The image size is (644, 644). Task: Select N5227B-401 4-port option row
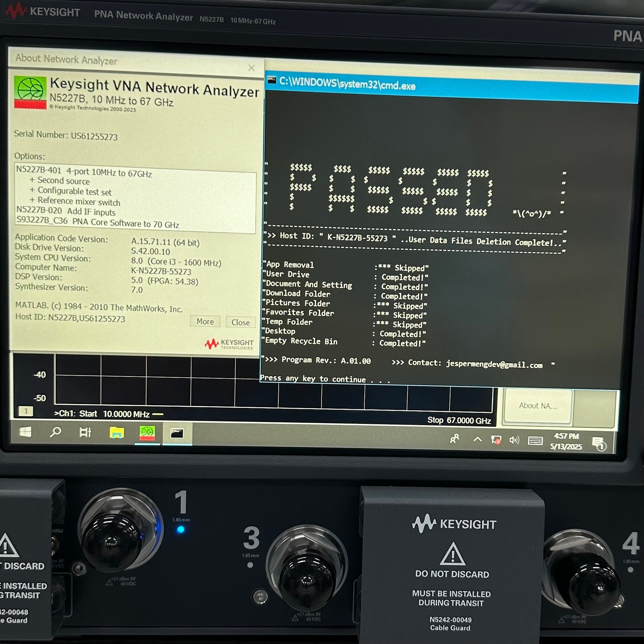[x=84, y=172]
